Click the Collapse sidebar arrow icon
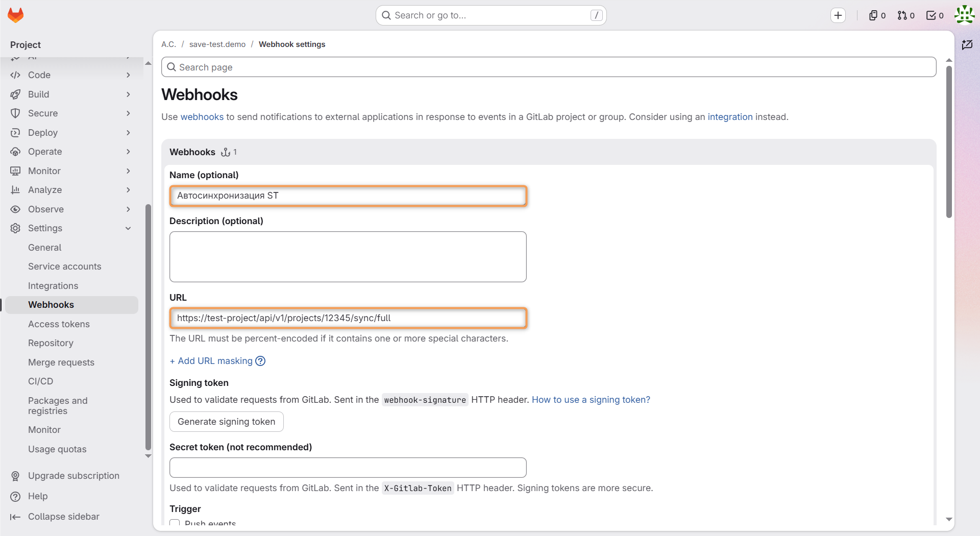980x536 pixels. click(15, 517)
